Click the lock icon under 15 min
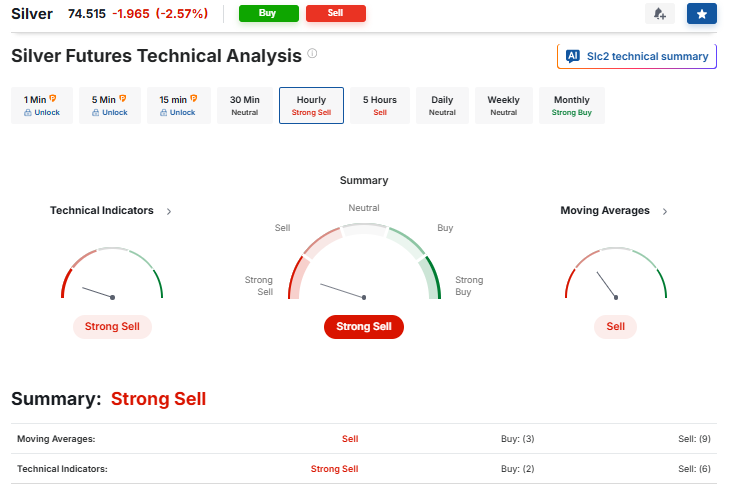This screenshot has height=487, width=740. coord(163,112)
